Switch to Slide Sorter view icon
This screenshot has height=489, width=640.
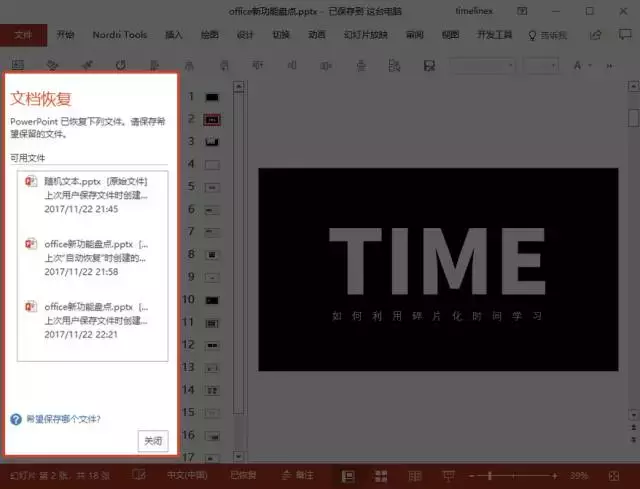pos(380,476)
